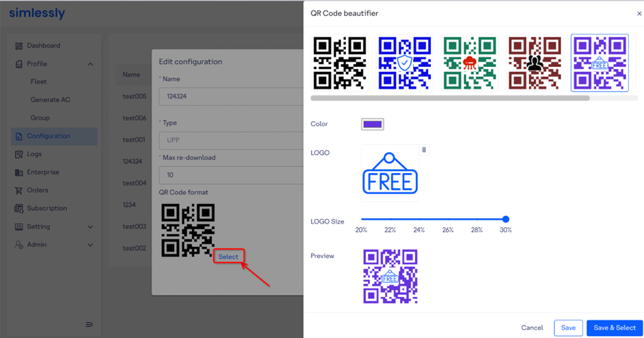
Task: Collapse the Profile menu chevron
Action: 90,64
